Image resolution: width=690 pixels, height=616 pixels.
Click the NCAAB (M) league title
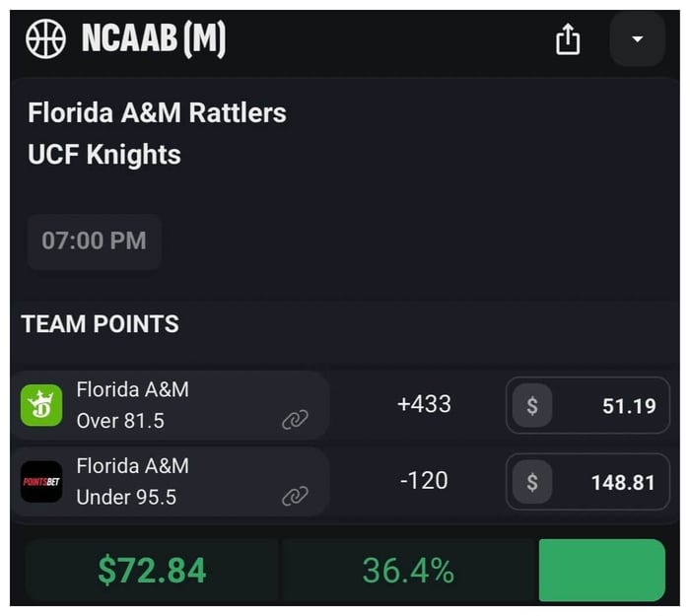tap(154, 39)
